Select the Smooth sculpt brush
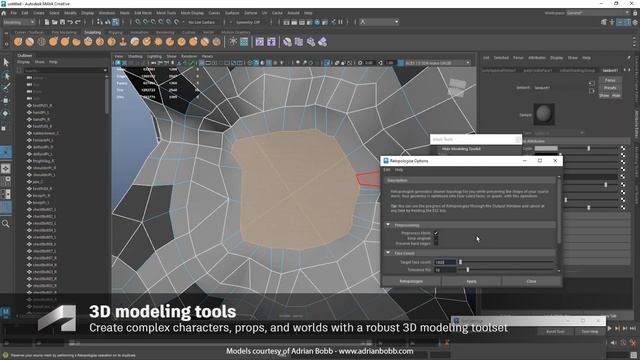This screenshot has width=640, height=360. click(x=30, y=42)
